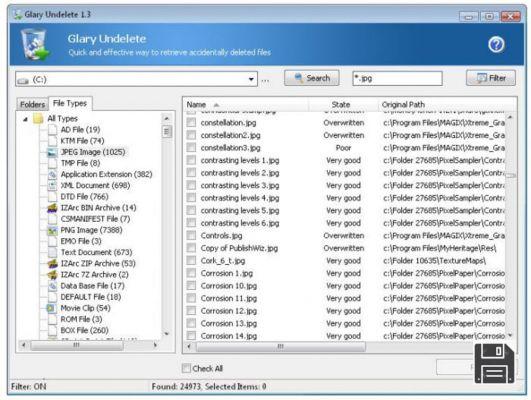Image resolution: width=531 pixels, height=400 pixels.
Task: Sort by the Name column header
Action: 246,105
